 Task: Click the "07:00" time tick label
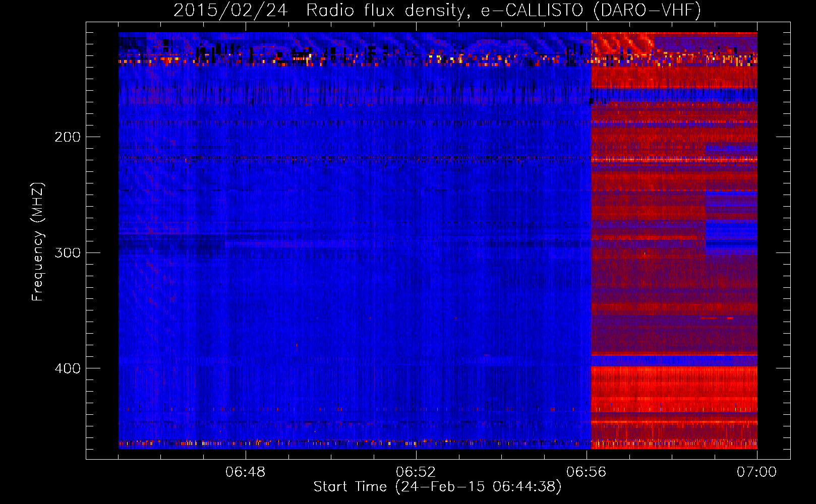coord(756,472)
